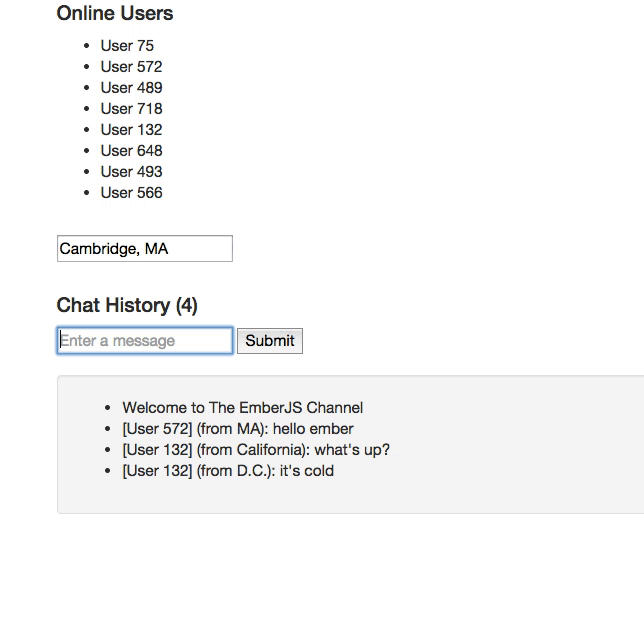The height and width of the screenshot is (630, 644).
Task: Pick User 648 from the user list
Action: click(131, 151)
